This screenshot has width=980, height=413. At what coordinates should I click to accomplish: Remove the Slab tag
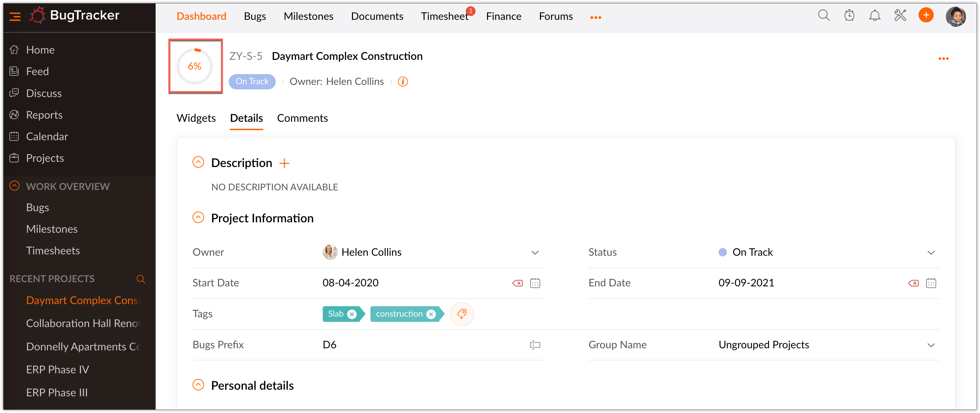click(352, 314)
